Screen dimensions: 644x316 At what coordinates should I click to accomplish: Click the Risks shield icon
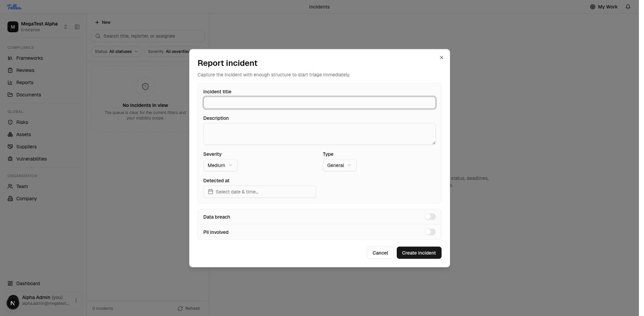click(10, 122)
